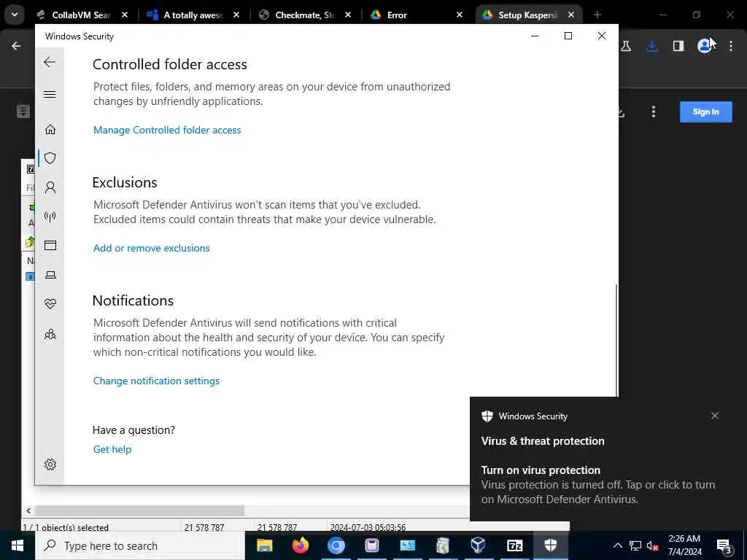Open Device performance & health heart icon

click(50, 304)
